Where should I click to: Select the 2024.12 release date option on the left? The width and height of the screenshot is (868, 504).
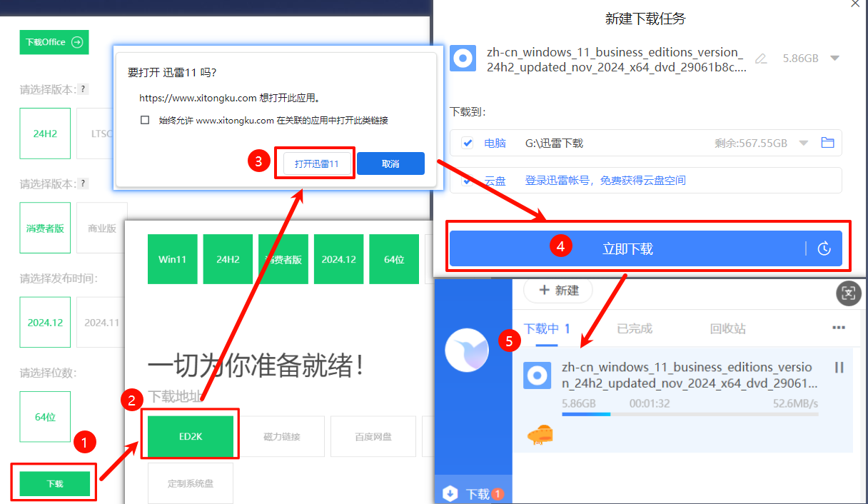tap(45, 322)
